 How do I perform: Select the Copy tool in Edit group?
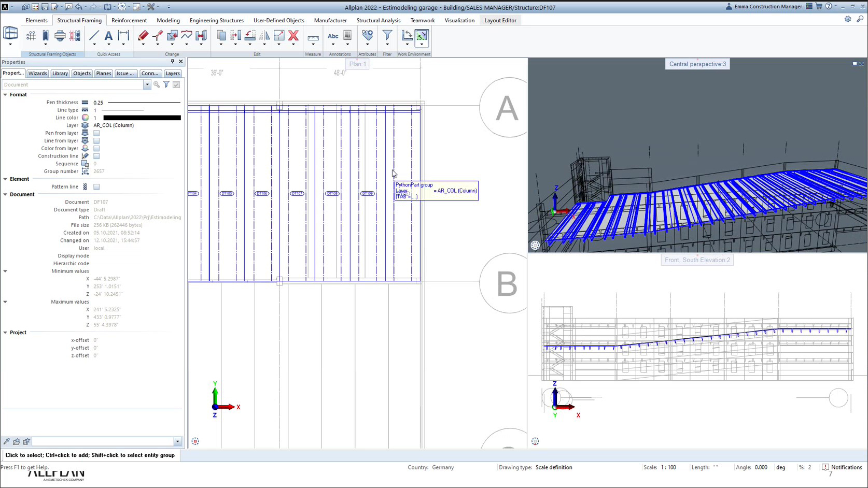tap(221, 35)
